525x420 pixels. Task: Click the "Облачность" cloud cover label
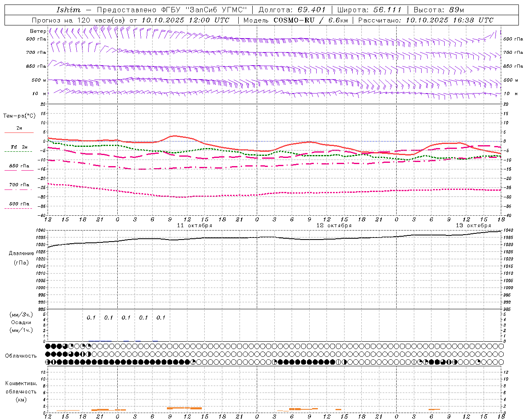tap(21, 356)
